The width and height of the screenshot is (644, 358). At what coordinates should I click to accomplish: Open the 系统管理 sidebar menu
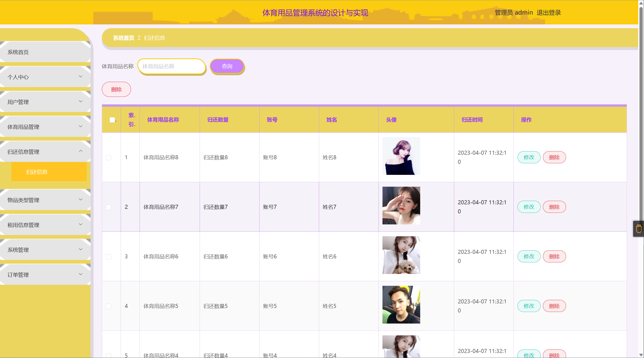45,250
